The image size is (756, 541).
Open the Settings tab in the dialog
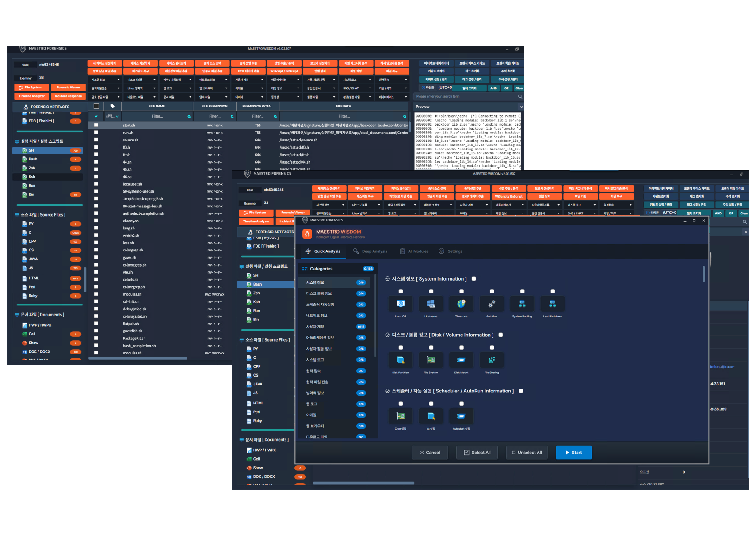pos(451,251)
